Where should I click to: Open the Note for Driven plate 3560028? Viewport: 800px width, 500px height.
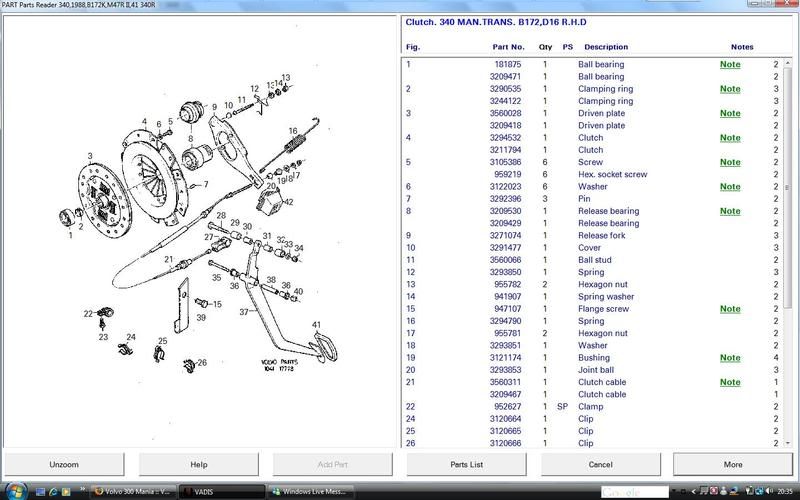click(x=730, y=113)
